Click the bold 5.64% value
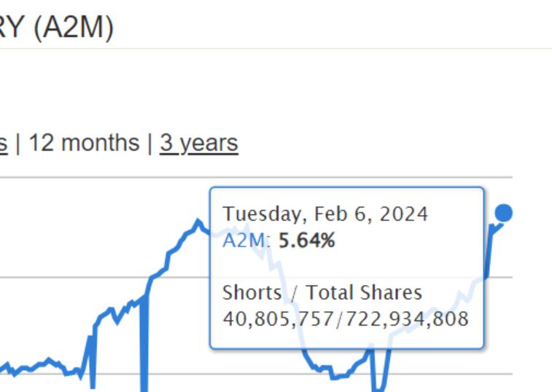 [307, 240]
